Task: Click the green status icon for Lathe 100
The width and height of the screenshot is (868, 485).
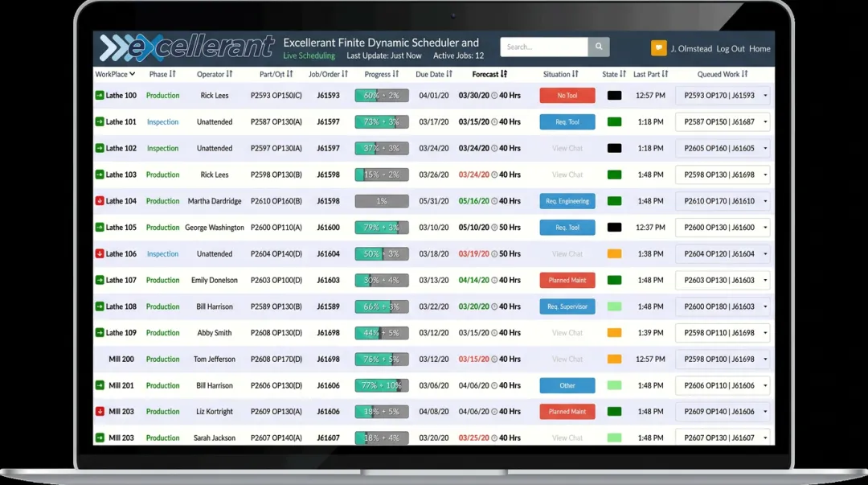Action: point(100,96)
